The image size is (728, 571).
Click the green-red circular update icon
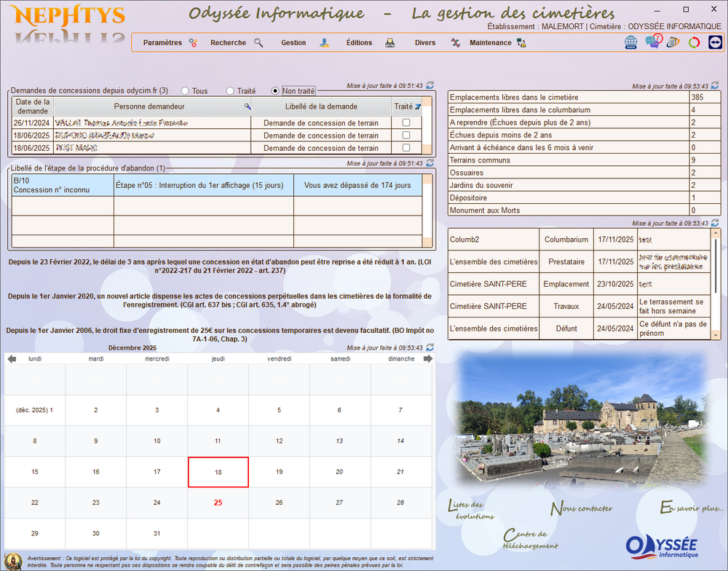[x=695, y=42]
